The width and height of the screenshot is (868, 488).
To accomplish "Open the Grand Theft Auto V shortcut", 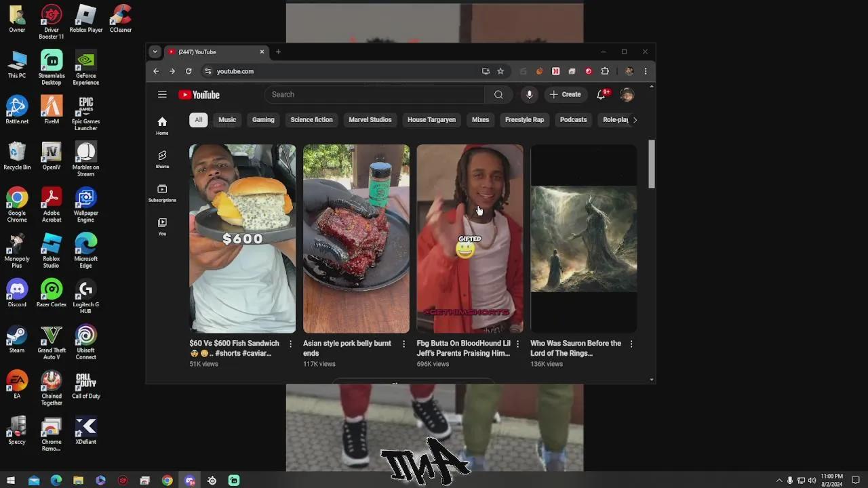I will click(x=52, y=342).
